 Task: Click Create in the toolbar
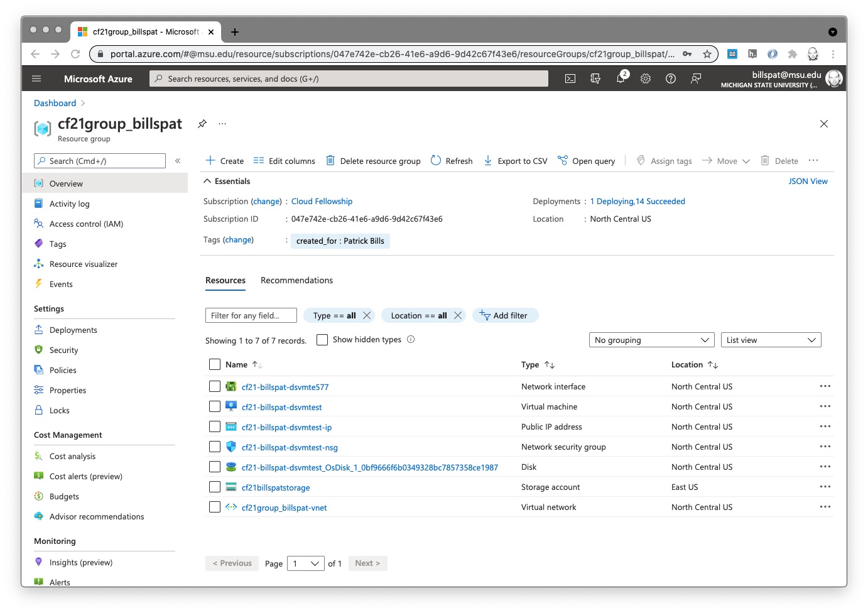225,161
